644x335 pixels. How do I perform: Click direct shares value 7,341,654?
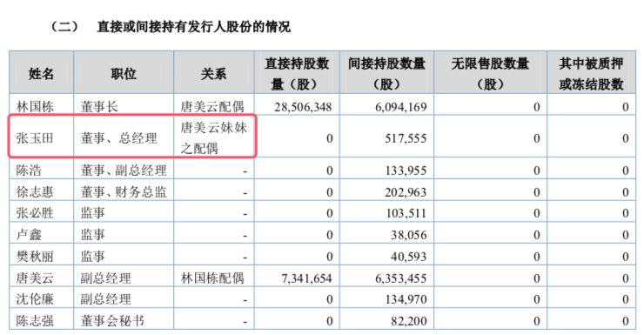tap(306, 278)
